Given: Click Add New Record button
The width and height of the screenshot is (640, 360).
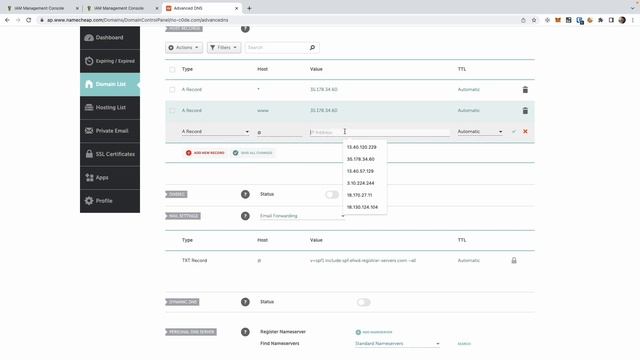Looking at the screenshot, I should [x=205, y=153].
